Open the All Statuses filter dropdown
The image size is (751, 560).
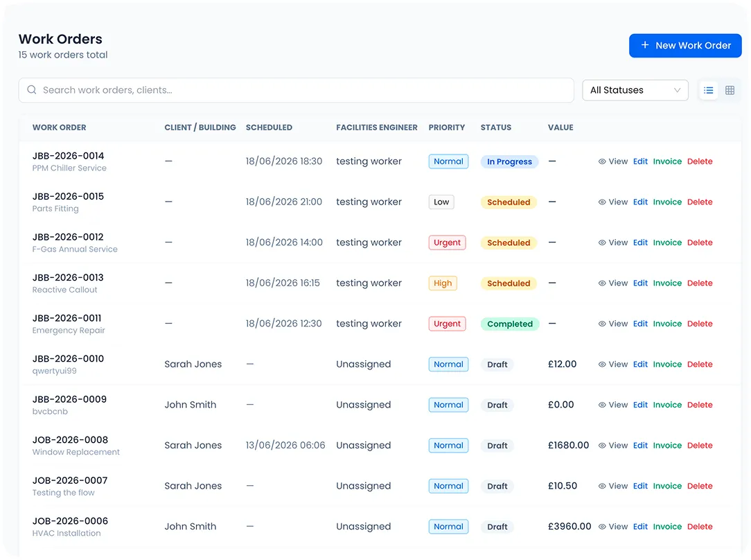click(635, 90)
